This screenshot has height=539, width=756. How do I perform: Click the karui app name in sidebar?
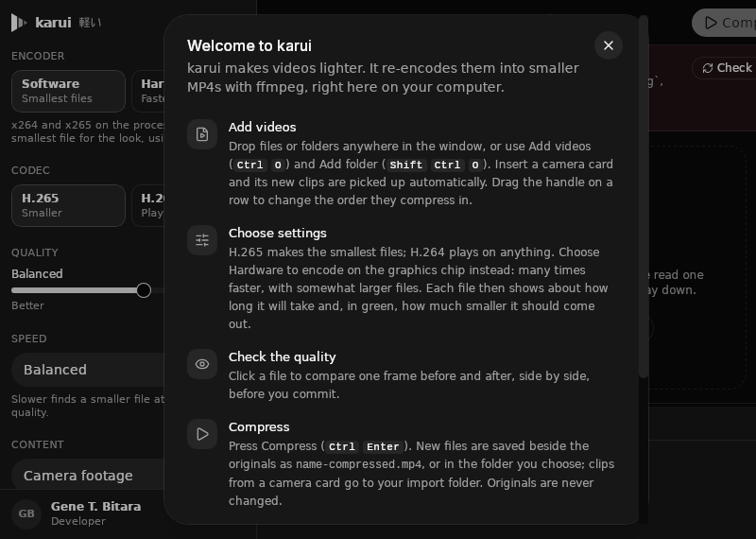[53, 23]
